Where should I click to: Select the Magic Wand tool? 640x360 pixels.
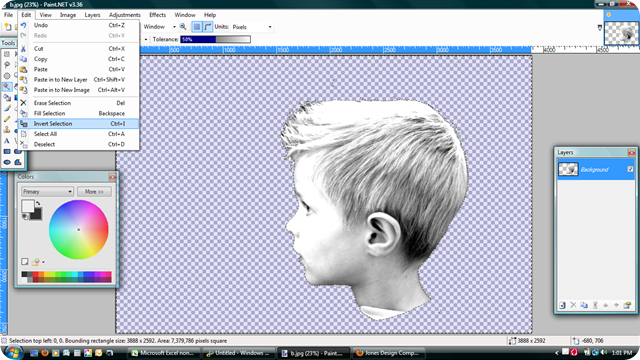click(7, 87)
